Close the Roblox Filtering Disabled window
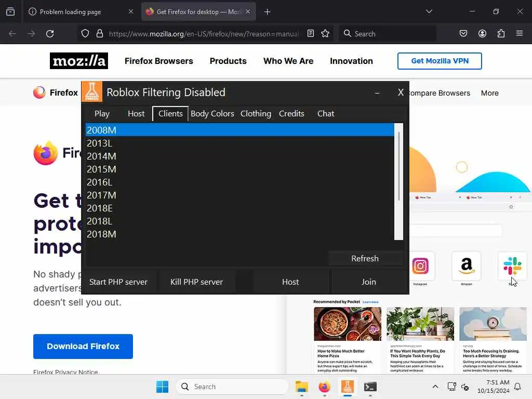 coord(401,92)
